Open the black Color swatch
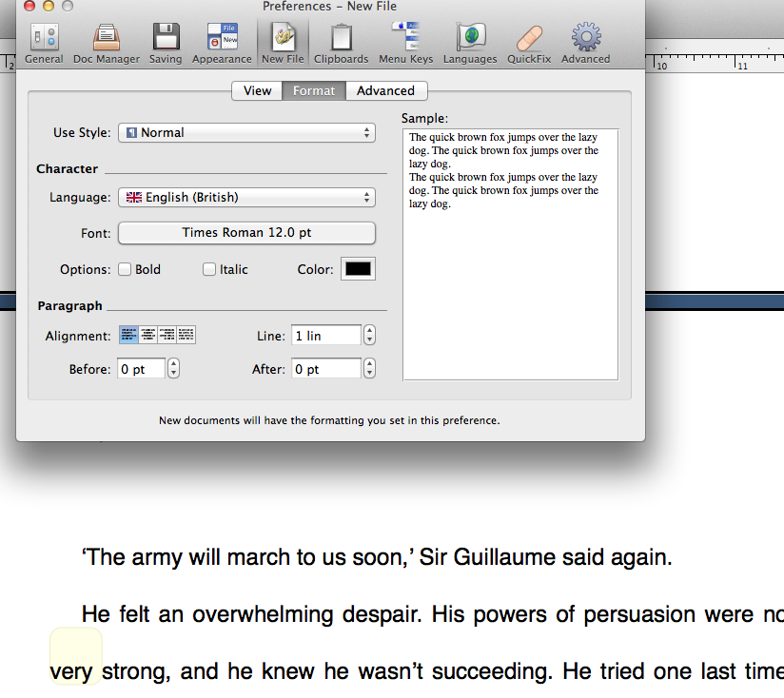Screen dimensions: 784x698 (x=359, y=269)
